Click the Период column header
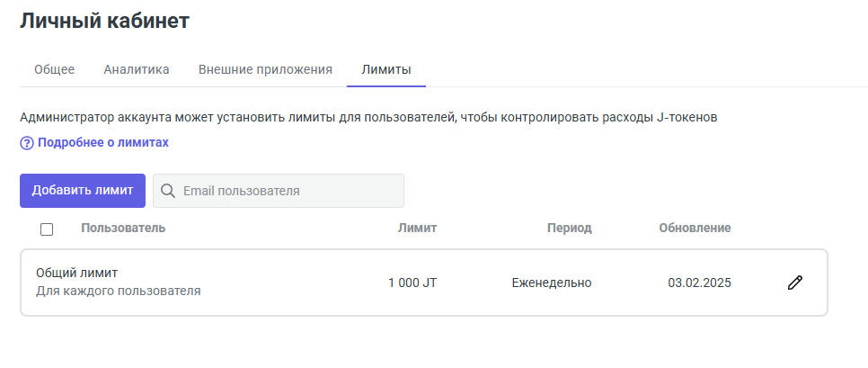The width and height of the screenshot is (868, 368). click(x=570, y=228)
